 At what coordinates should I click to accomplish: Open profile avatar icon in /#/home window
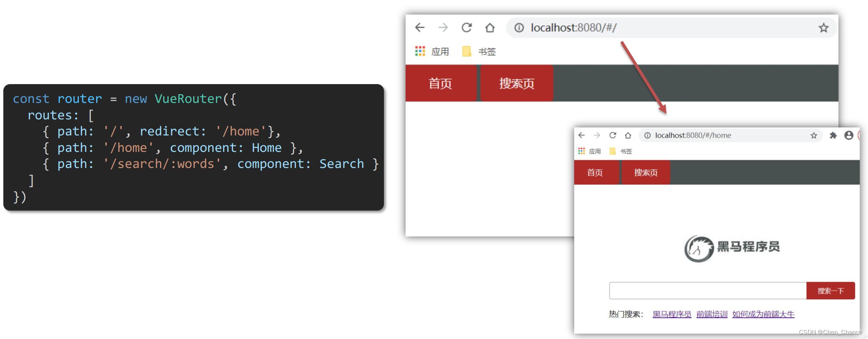coord(849,135)
